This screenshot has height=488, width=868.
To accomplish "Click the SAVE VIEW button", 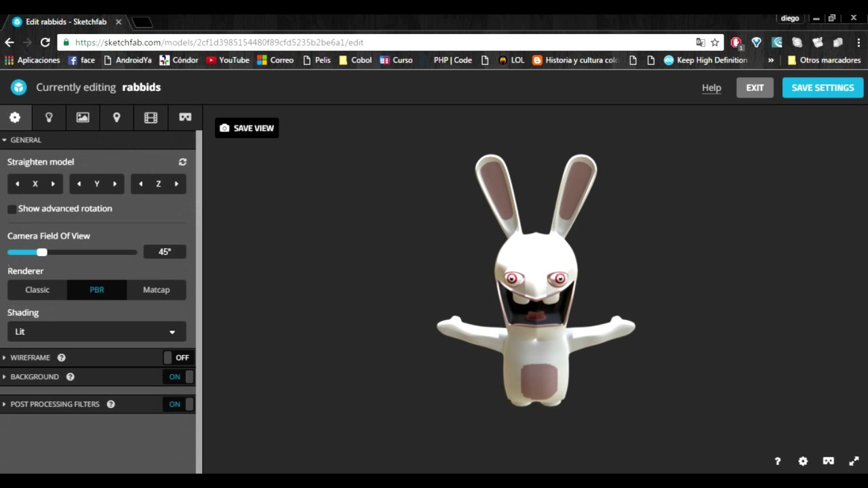I will point(247,128).
